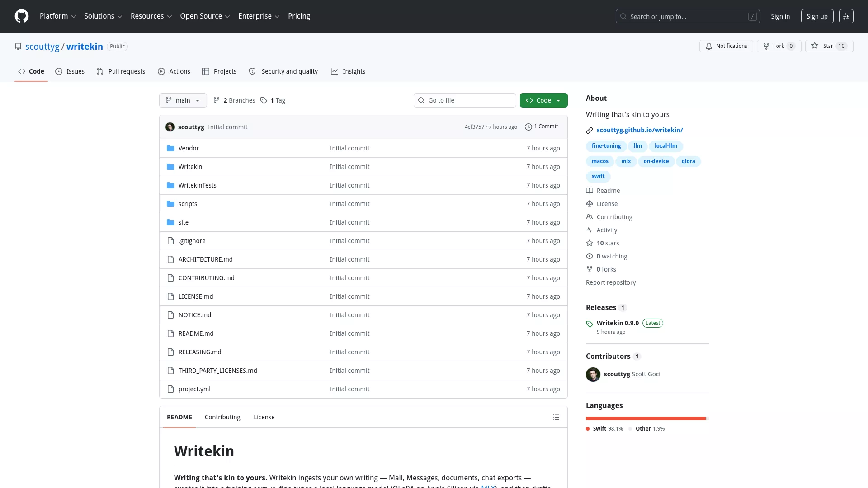Click the search magnifier in header
This screenshot has width=868, height=488.
pos(623,16)
